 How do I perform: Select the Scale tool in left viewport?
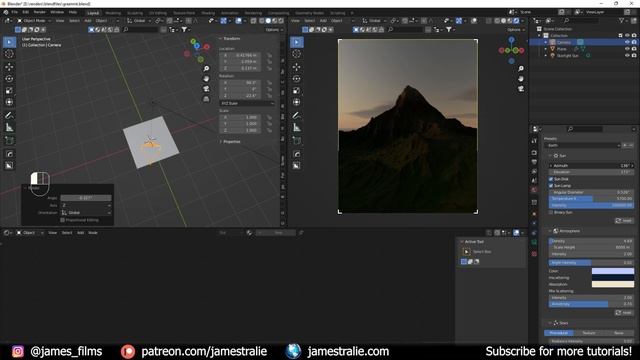pyautogui.click(x=9, y=90)
